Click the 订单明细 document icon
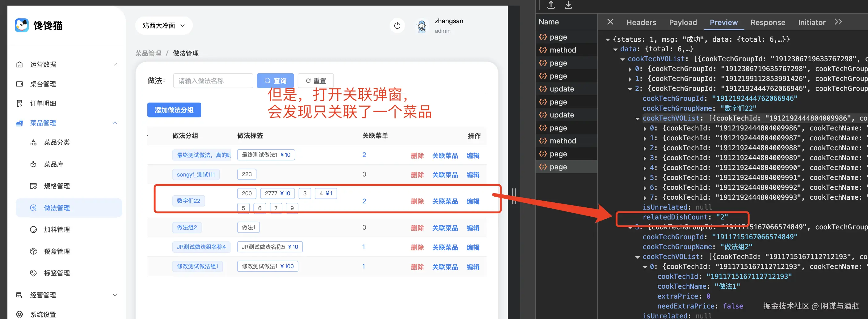The image size is (868, 319). (19, 104)
